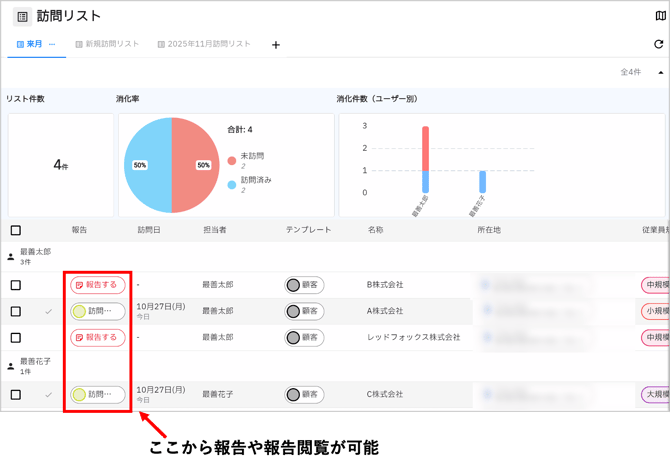Add a new list tab with plus

pyautogui.click(x=276, y=45)
